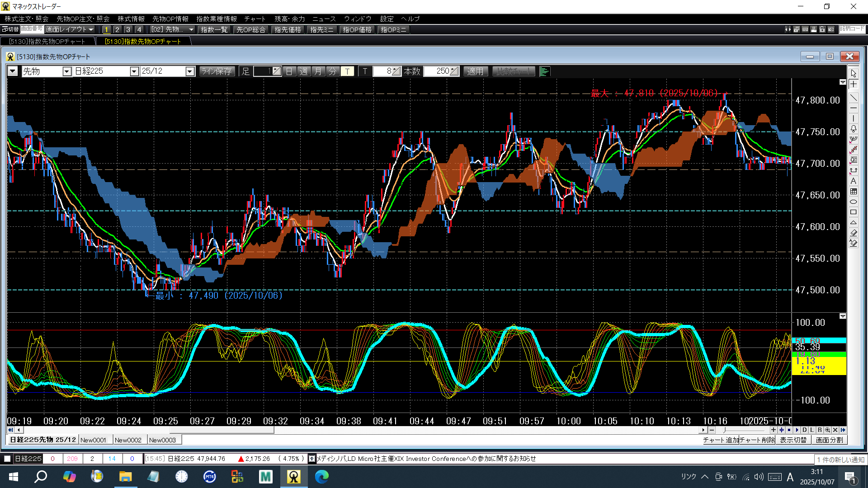The height and width of the screenshot is (488, 868).
Task: Click the 適用 apply button
Action: click(475, 71)
